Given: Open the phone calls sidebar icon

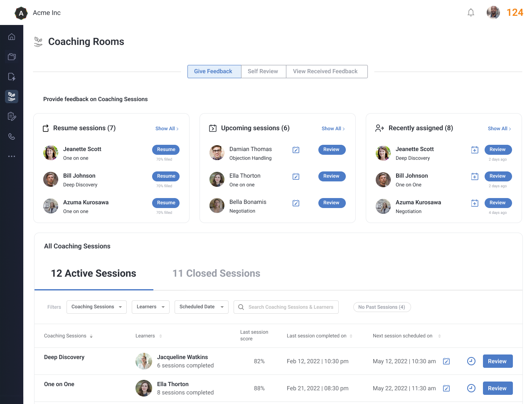Looking at the screenshot, I should 12,136.
